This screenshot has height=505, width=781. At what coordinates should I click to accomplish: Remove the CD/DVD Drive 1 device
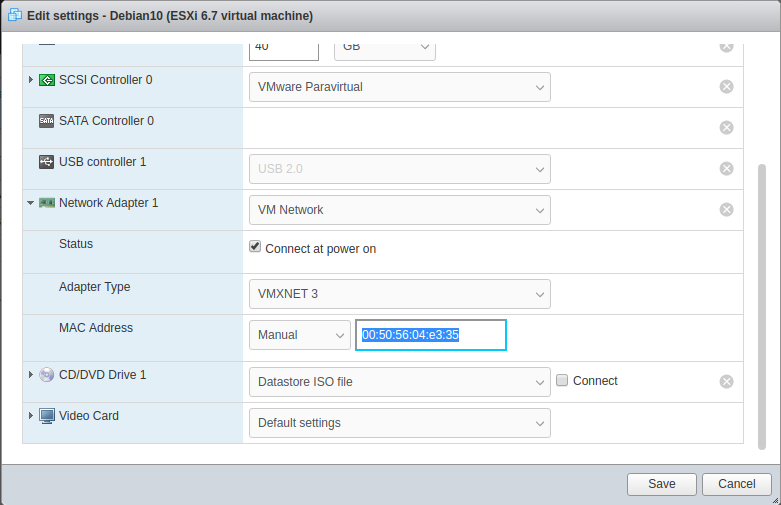click(x=727, y=381)
